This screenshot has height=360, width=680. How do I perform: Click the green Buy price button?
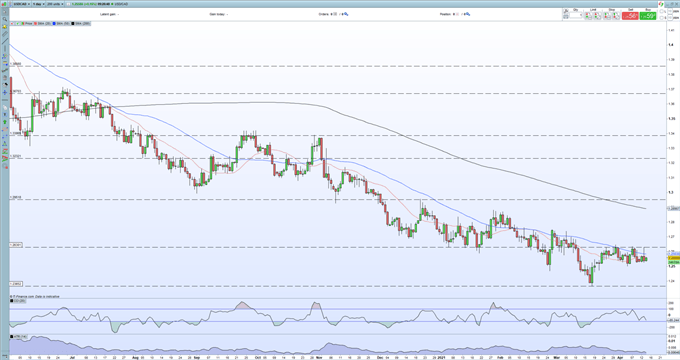(648, 16)
